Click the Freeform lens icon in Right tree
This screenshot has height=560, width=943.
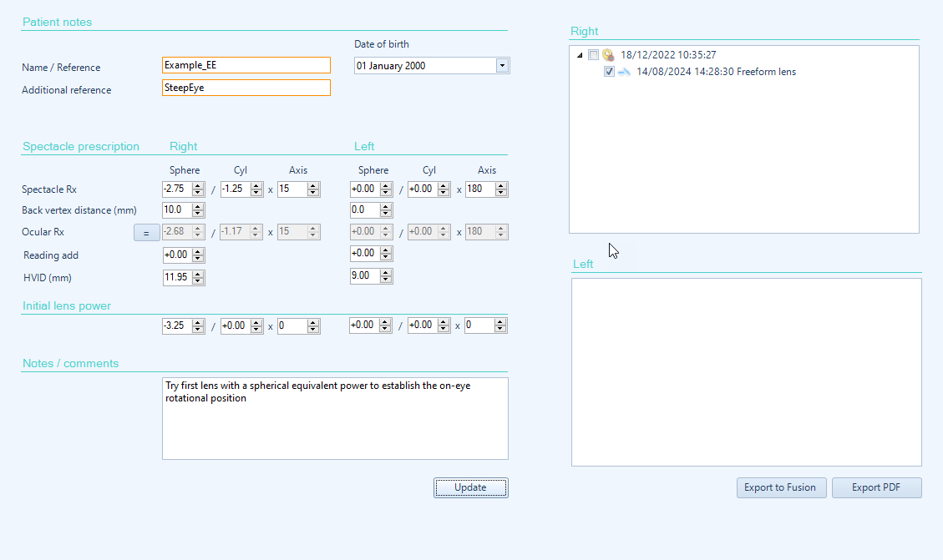click(x=623, y=72)
